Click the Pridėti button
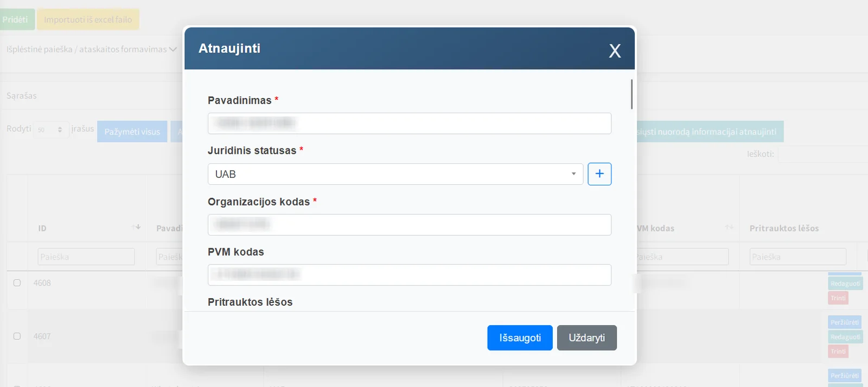This screenshot has height=387, width=868. point(16,20)
